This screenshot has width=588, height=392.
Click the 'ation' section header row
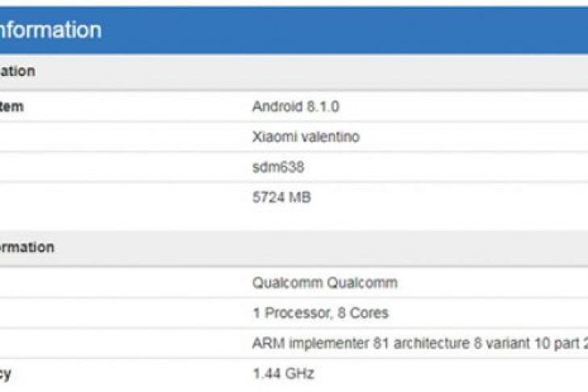tap(17, 71)
